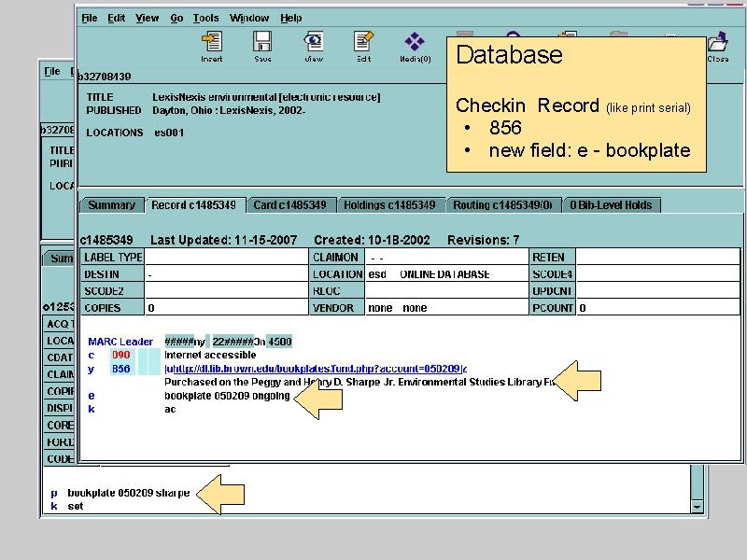Open File menu of the back window
This screenshot has height=560, width=747.
tap(52, 72)
